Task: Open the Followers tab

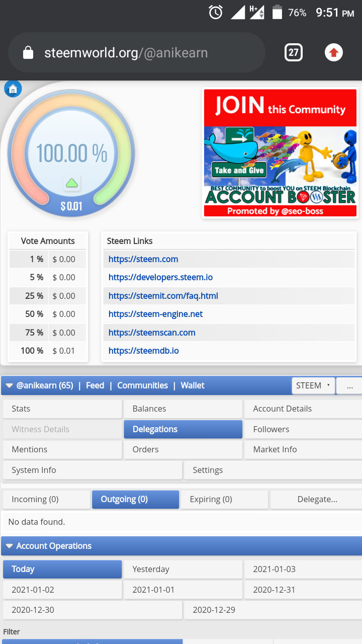Action: tap(303, 429)
